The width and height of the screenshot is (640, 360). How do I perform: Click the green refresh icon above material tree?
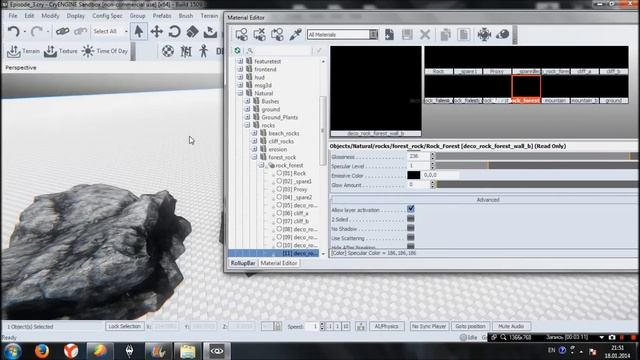coord(238,51)
